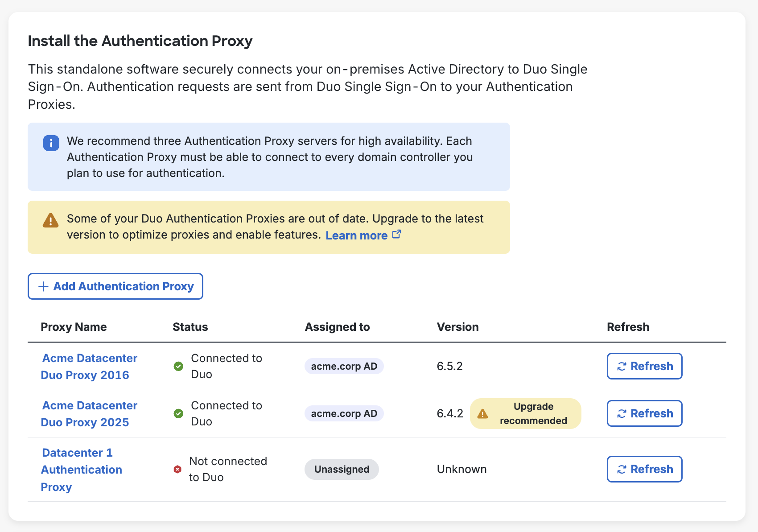The width and height of the screenshot is (758, 532).
Task: Click Add Authentication Proxy
Action: 115,286
